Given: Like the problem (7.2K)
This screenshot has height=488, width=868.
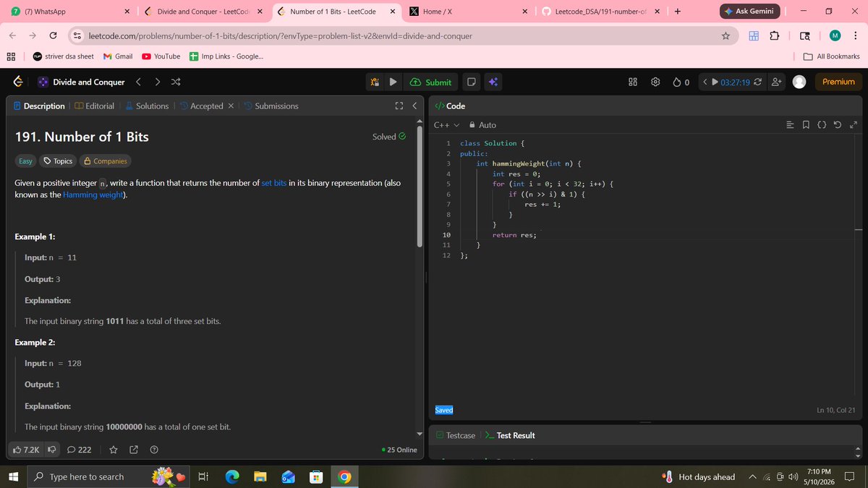Looking at the screenshot, I should (x=27, y=450).
